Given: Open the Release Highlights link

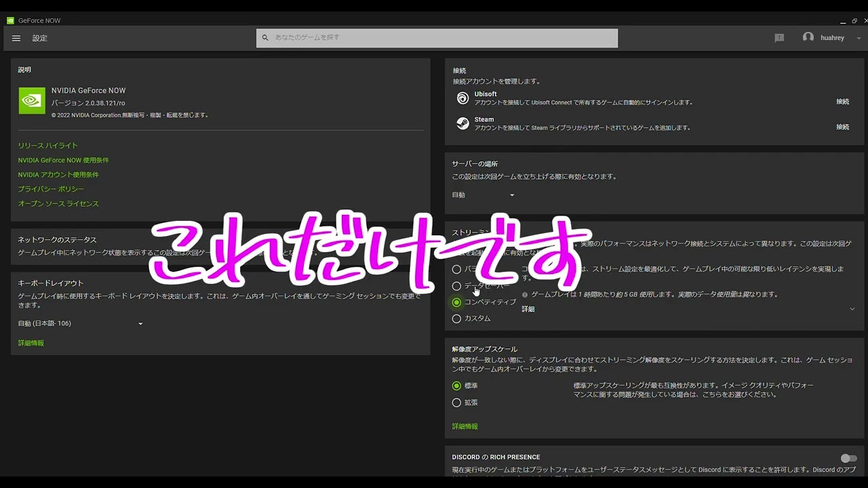Looking at the screenshot, I should tap(48, 146).
